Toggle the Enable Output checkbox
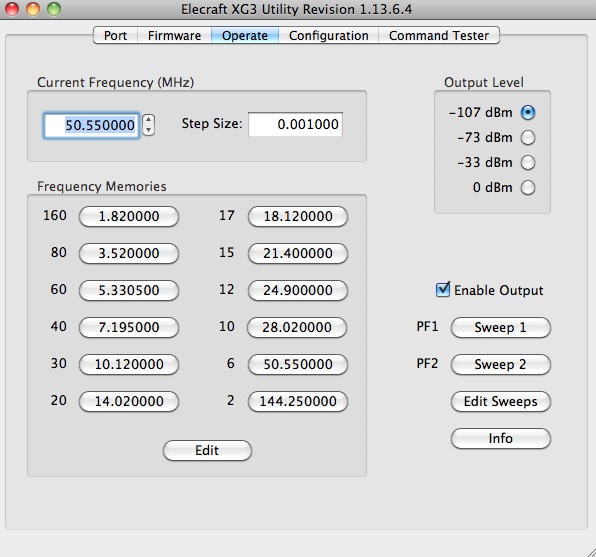This screenshot has width=596, height=557. pos(443,290)
